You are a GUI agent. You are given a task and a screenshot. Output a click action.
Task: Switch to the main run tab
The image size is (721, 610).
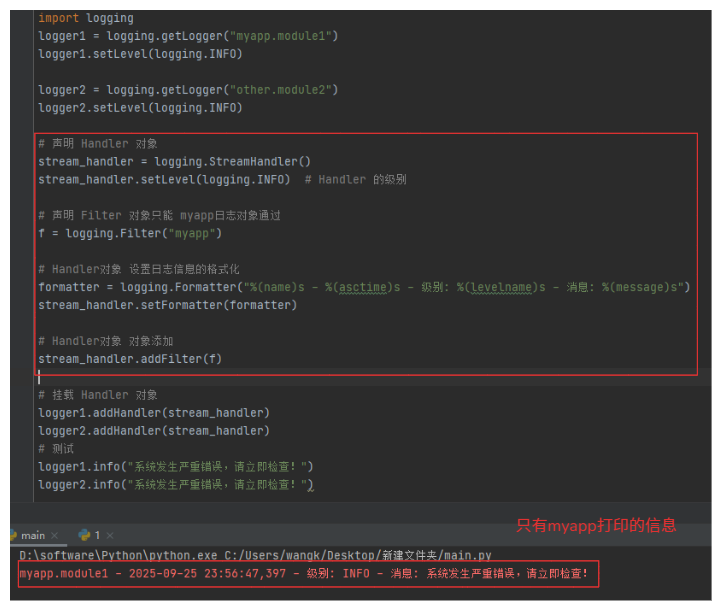click(33, 535)
